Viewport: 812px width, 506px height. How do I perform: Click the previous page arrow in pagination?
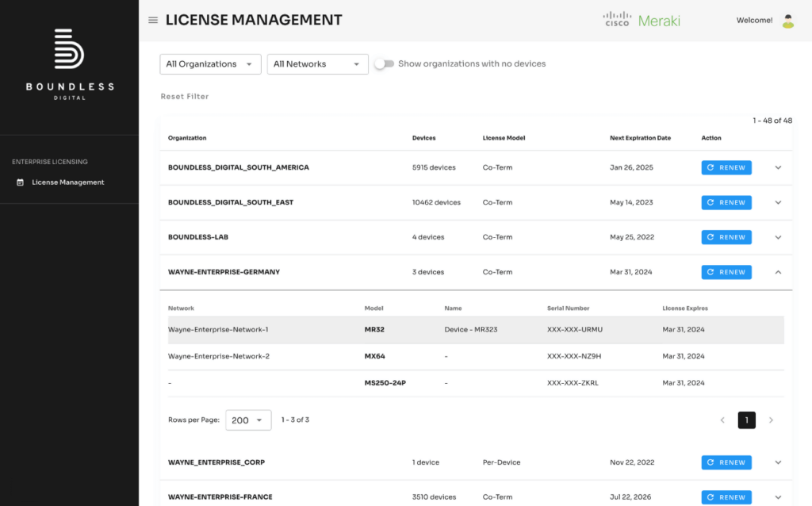tap(722, 420)
